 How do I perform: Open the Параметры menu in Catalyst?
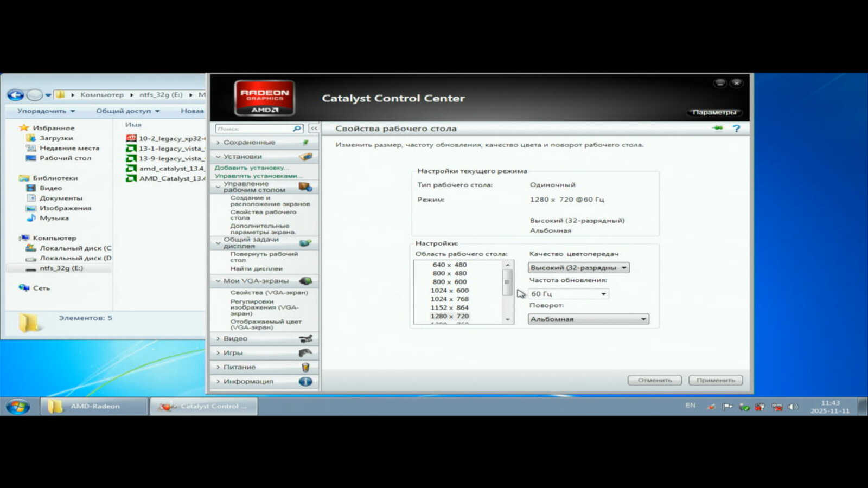point(714,112)
